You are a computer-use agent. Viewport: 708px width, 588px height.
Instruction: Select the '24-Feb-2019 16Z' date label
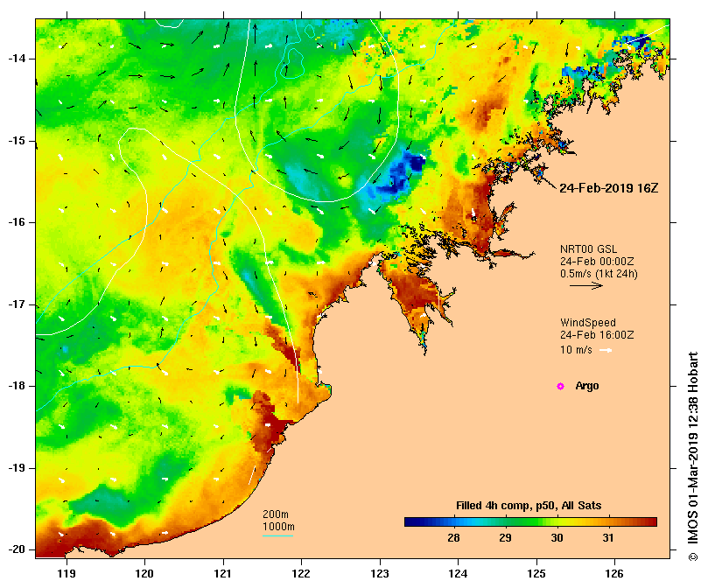[608, 188]
